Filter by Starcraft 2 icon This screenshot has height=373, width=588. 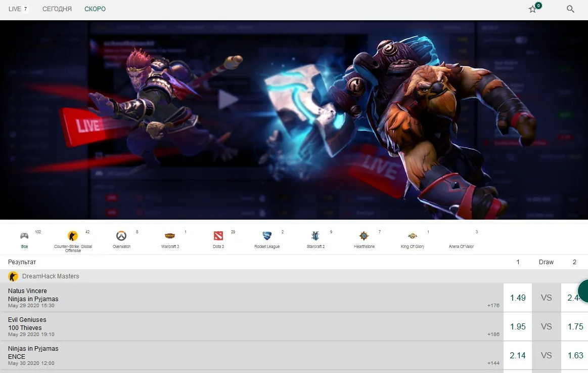pos(315,236)
